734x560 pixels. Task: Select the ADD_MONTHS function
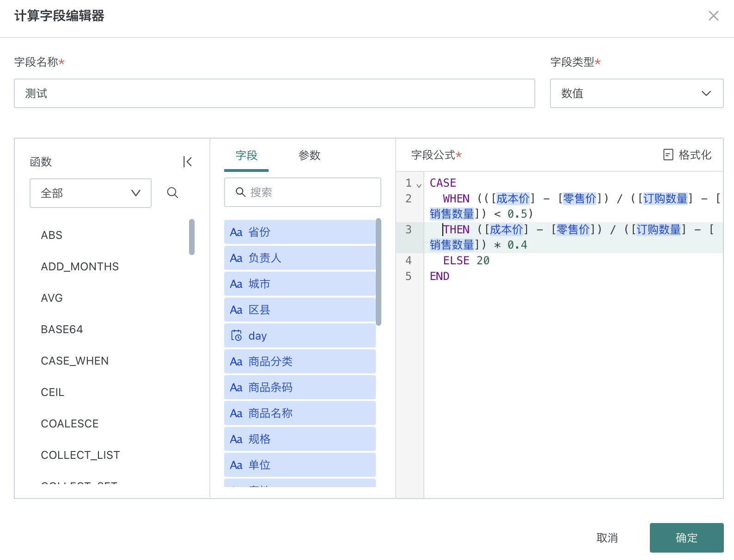coord(80,267)
